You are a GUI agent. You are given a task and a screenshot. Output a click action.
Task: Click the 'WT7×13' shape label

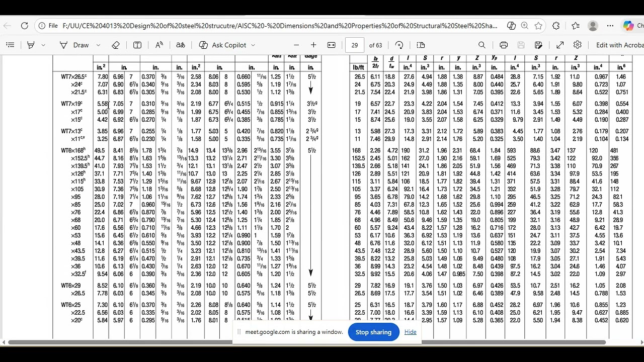72,131
